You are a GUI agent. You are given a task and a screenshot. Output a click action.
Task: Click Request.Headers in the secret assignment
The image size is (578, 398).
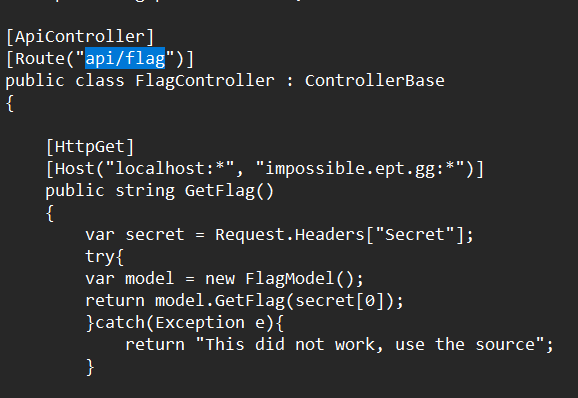pyautogui.click(x=290, y=235)
